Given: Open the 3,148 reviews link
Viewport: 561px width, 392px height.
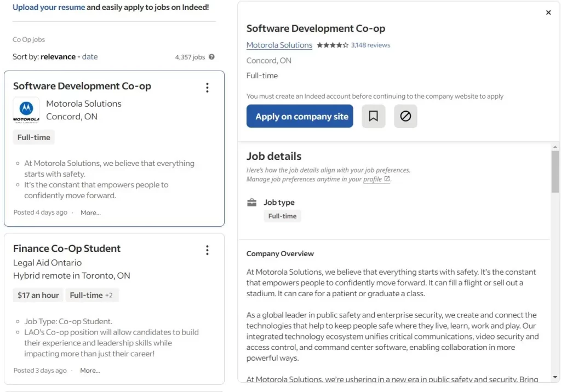Looking at the screenshot, I should click(370, 45).
